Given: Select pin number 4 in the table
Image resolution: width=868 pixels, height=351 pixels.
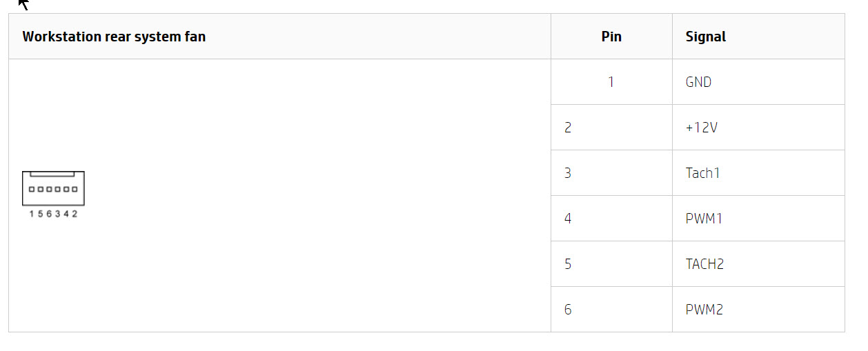Looking at the screenshot, I should 568,219.
